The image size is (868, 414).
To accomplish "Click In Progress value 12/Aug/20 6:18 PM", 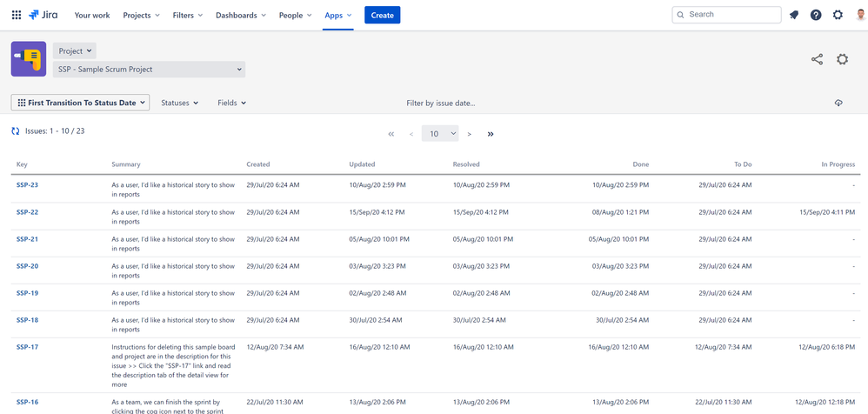I will [827, 347].
